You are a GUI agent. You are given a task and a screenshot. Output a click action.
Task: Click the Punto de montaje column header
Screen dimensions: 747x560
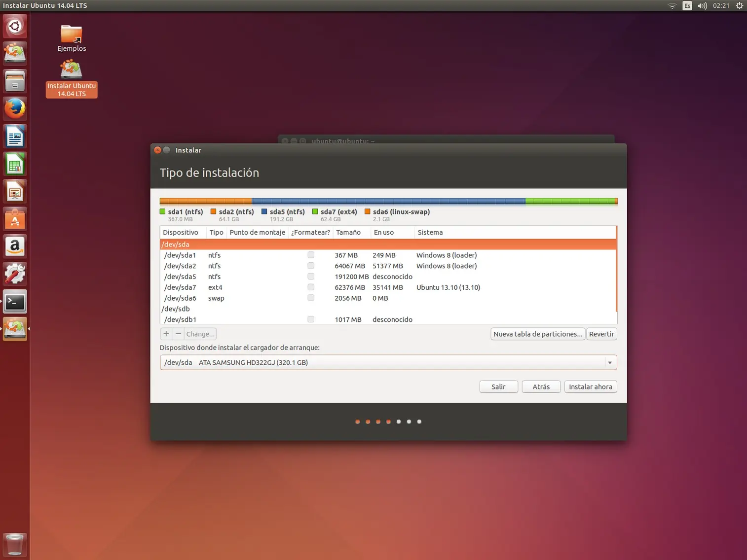pos(257,232)
